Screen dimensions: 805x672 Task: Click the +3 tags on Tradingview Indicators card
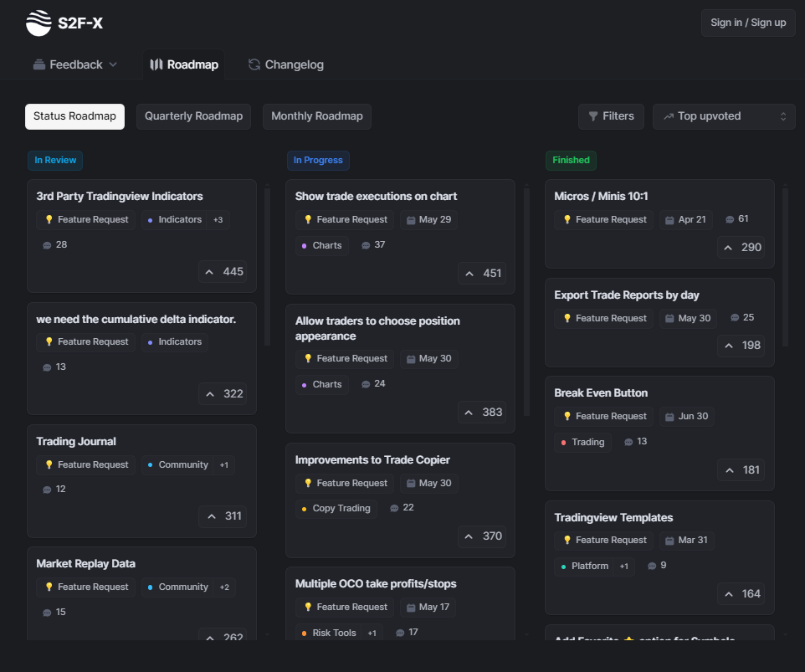pos(218,220)
